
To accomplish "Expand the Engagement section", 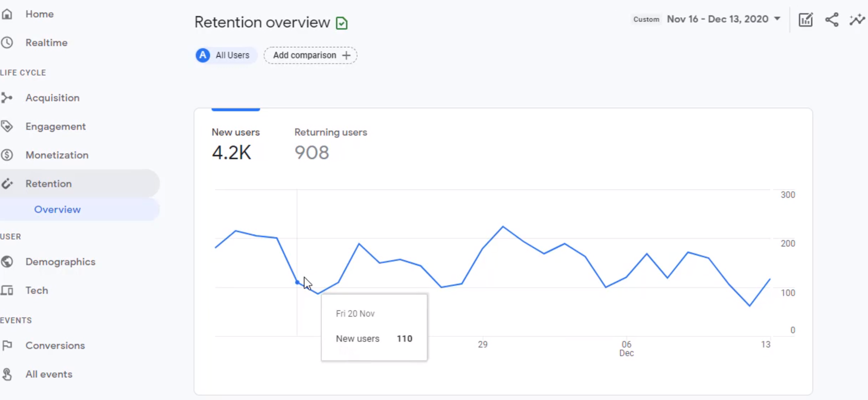I will [x=55, y=126].
